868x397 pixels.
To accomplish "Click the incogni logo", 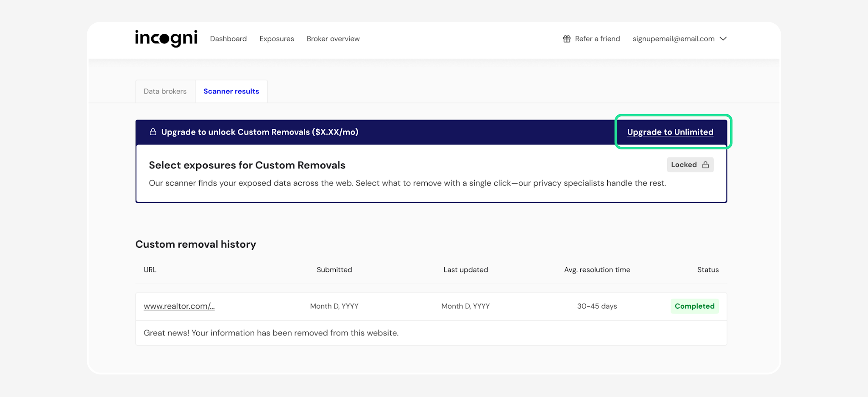I will [x=166, y=38].
